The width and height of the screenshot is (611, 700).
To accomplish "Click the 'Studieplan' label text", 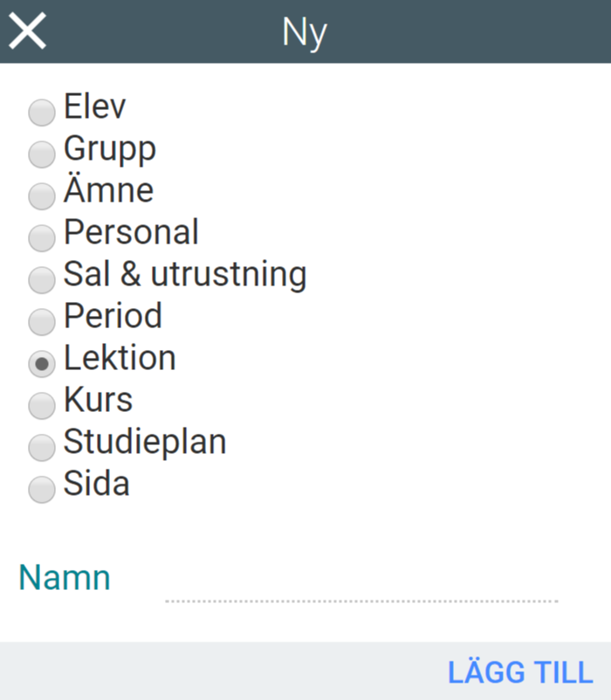I will pos(145,442).
